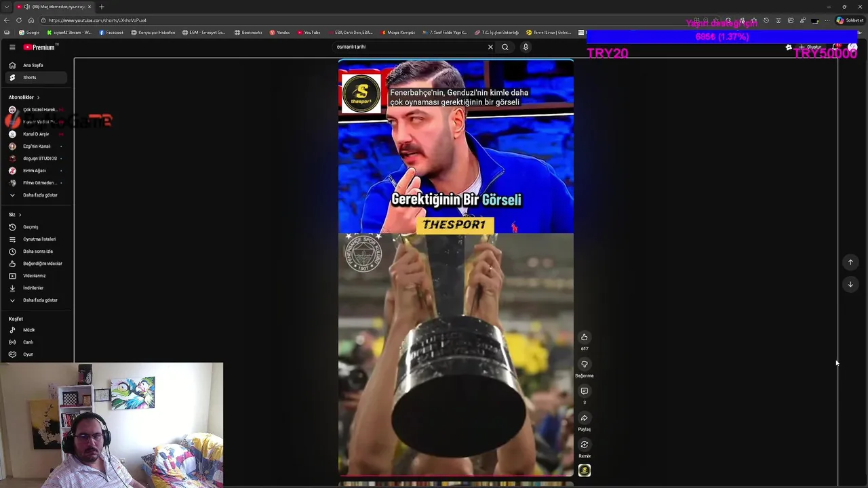Open Kanal D Arşiv channel
Viewport: 868px width, 488px height.
click(37, 134)
